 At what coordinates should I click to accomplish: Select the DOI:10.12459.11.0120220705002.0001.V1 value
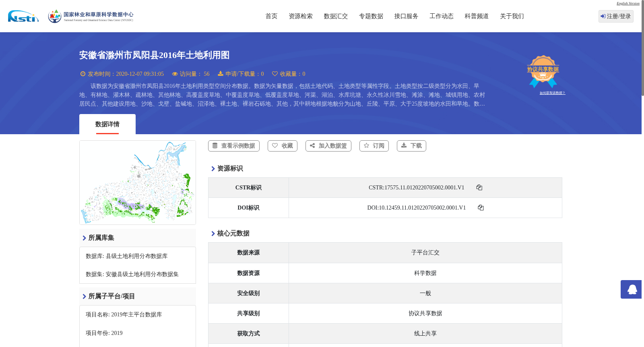[417, 208]
